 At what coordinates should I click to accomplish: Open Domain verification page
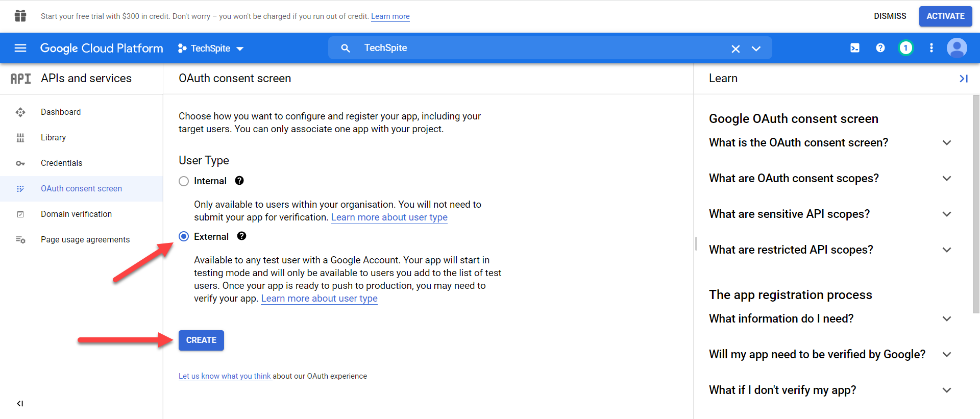[76, 214]
